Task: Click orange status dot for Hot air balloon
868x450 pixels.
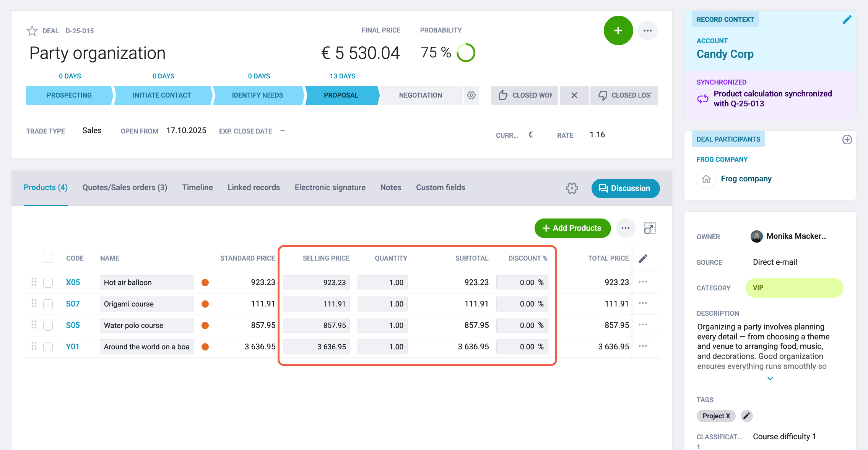Action: (205, 283)
